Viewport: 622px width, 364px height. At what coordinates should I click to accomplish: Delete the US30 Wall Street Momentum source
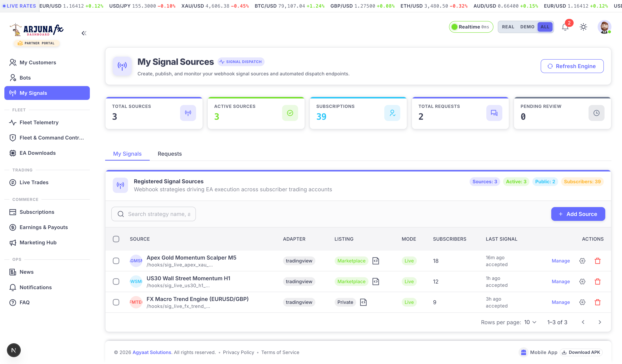click(x=598, y=281)
